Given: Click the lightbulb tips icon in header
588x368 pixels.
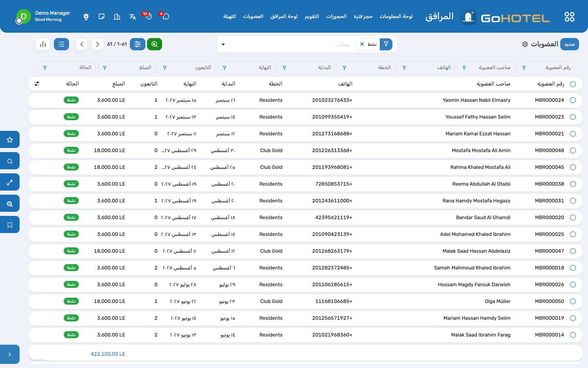Looking at the screenshot, I should 86,16.
